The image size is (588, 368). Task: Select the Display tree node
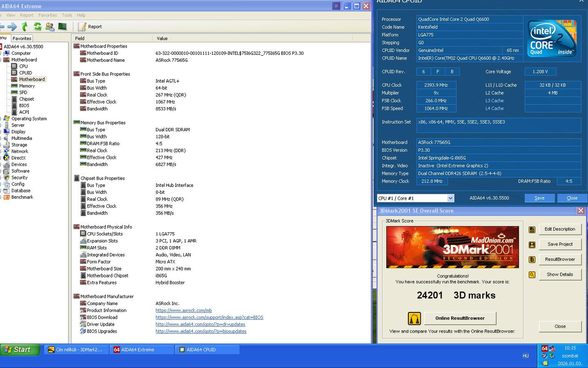(18, 132)
